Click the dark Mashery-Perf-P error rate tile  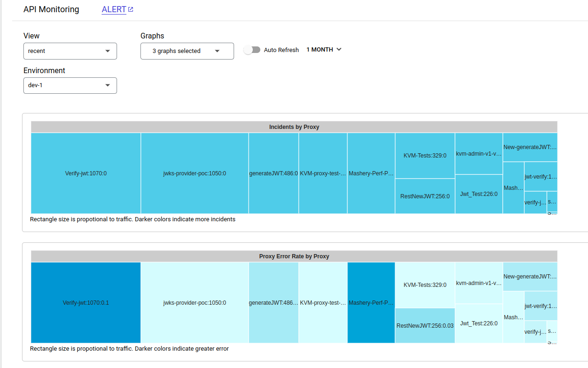coord(371,303)
